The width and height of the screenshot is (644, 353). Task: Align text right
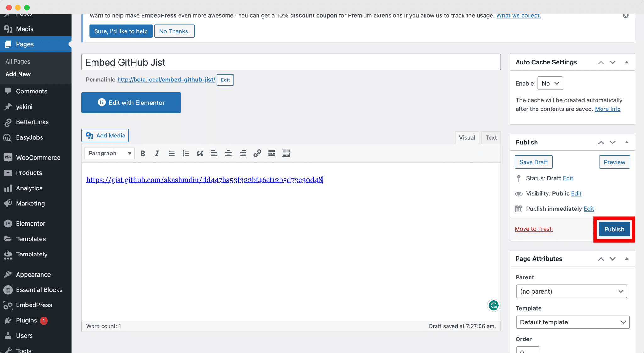coord(243,154)
